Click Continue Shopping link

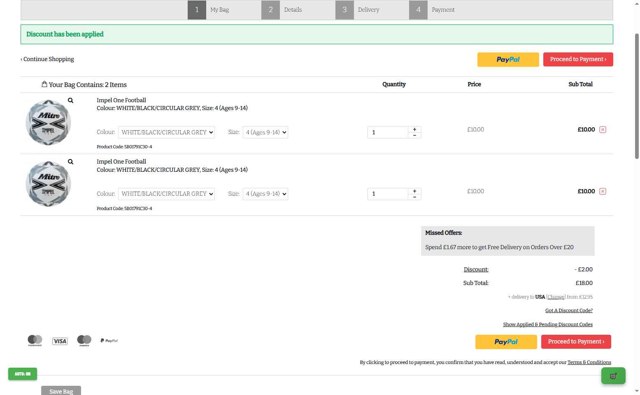click(x=47, y=59)
